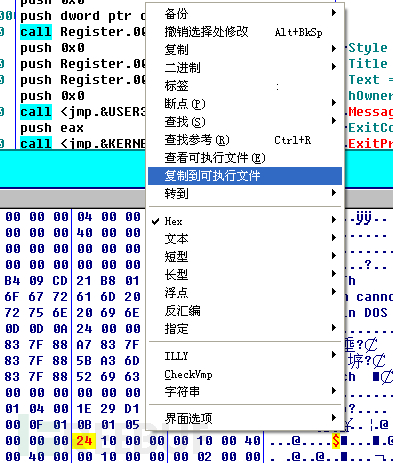
Task: Select the 标签 menu entry
Action: tap(245, 86)
